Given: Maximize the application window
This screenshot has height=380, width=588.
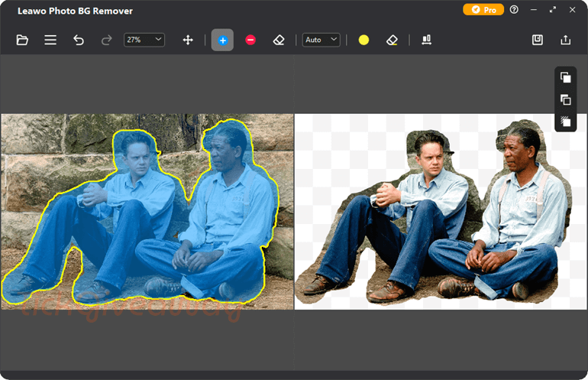Looking at the screenshot, I should click(x=553, y=10).
